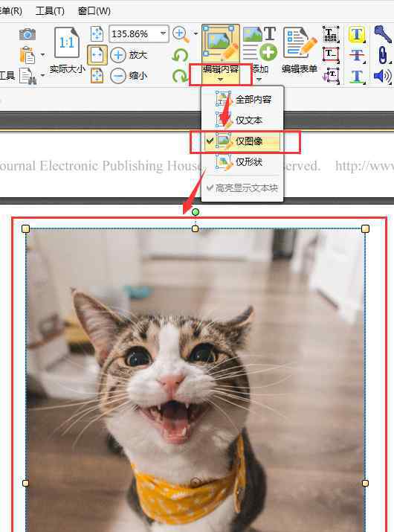
Task: Rotate page counterclockwise with the green arrow
Action: (x=180, y=55)
